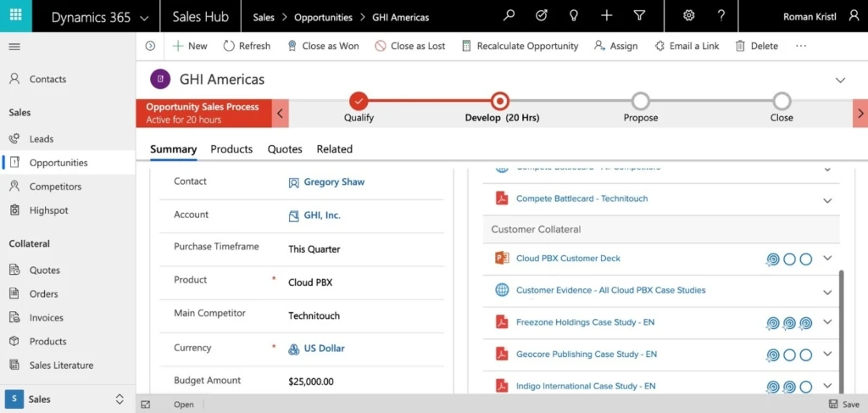Click the left arrow of process stages
Screen dimensions: 868x413
coord(280,114)
